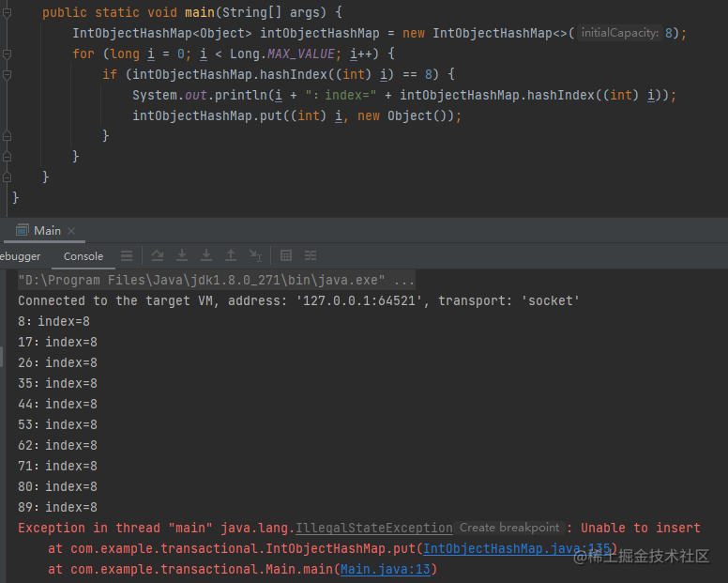Click the MAX_VALUE constant in code
The height and width of the screenshot is (583, 728).
pyautogui.click(x=301, y=54)
